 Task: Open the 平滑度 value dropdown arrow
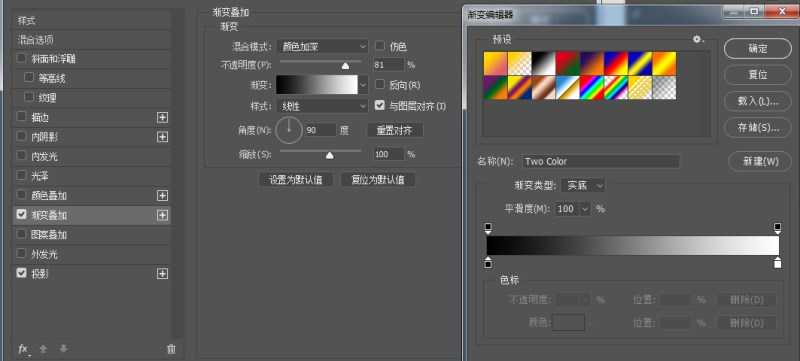point(584,209)
